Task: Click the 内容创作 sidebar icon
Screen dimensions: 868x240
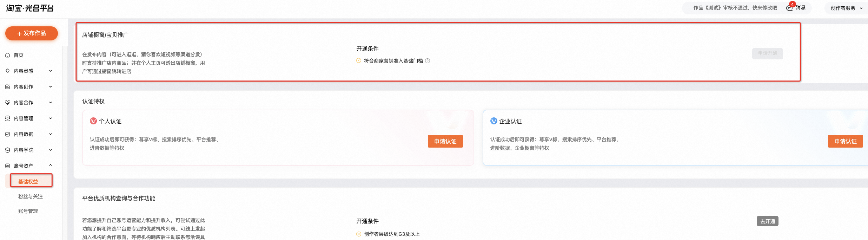Action: click(8, 86)
